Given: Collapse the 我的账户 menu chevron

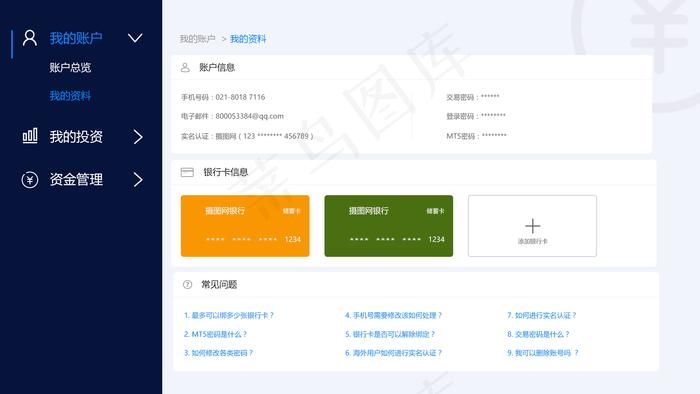Looking at the screenshot, I should tap(135, 38).
